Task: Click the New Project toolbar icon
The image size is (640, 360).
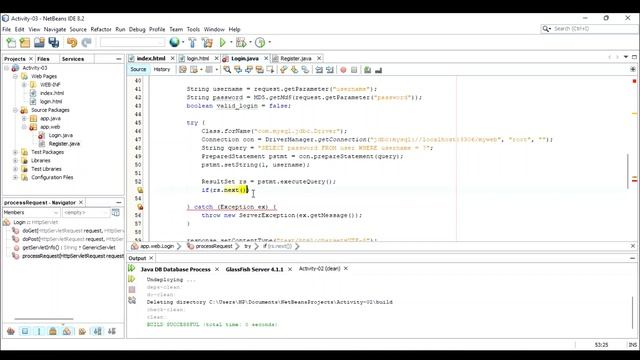Action: click(x=25, y=42)
